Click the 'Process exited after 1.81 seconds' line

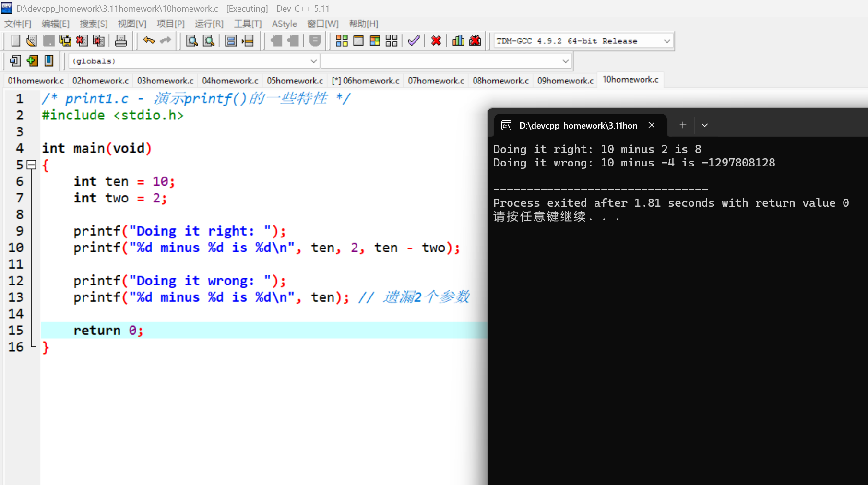(x=671, y=203)
